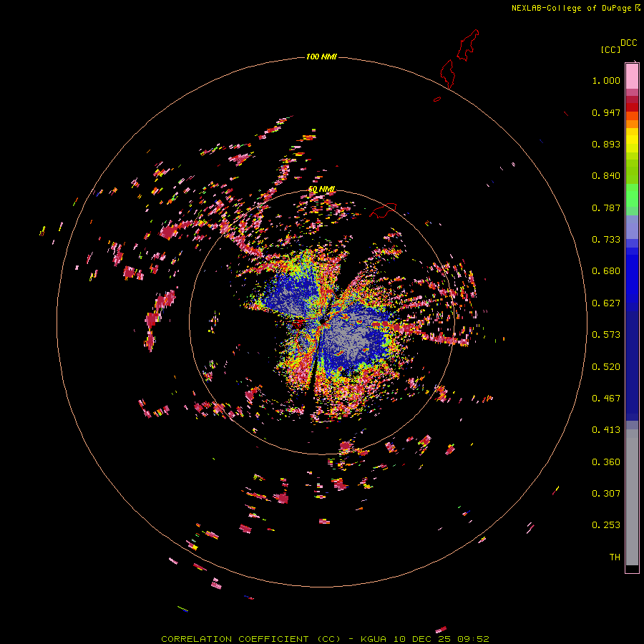Viewport: 644px width, 644px height.
Task: Select the 0.413 legend value
Action: (606, 430)
